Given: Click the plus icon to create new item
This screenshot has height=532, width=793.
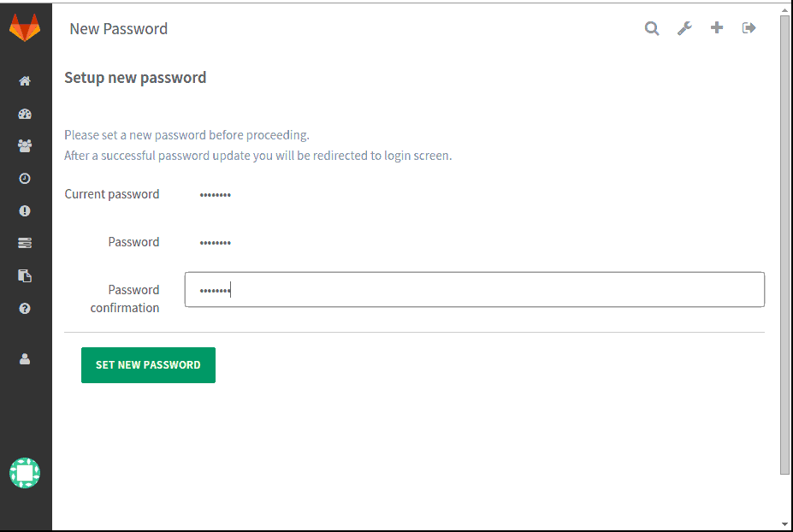Looking at the screenshot, I should tap(716, 27).
